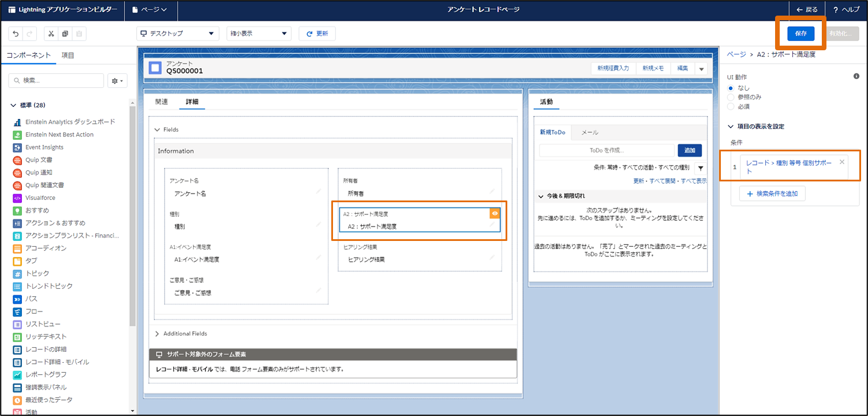Select Quip 通知 component
868x416 pixels.
[x=33, y=173]
